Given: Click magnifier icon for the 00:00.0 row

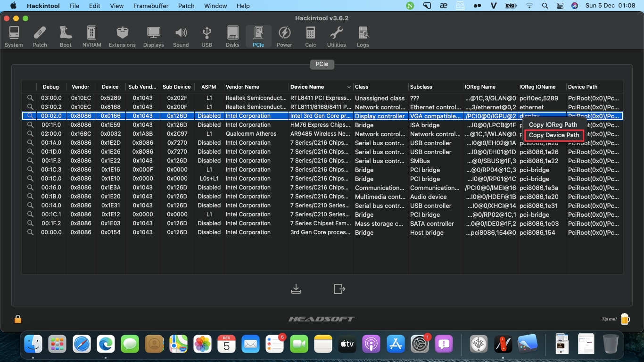Looking at the screenshot, I should pos(30,232).
